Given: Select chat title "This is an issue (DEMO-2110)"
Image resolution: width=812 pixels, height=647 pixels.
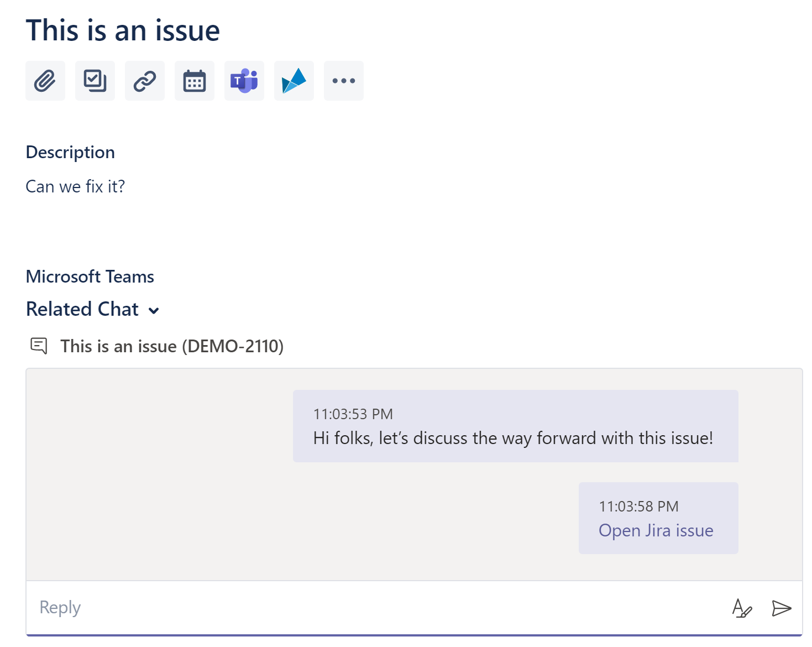Looking at the screenshot, I should [x=172, y=346].
